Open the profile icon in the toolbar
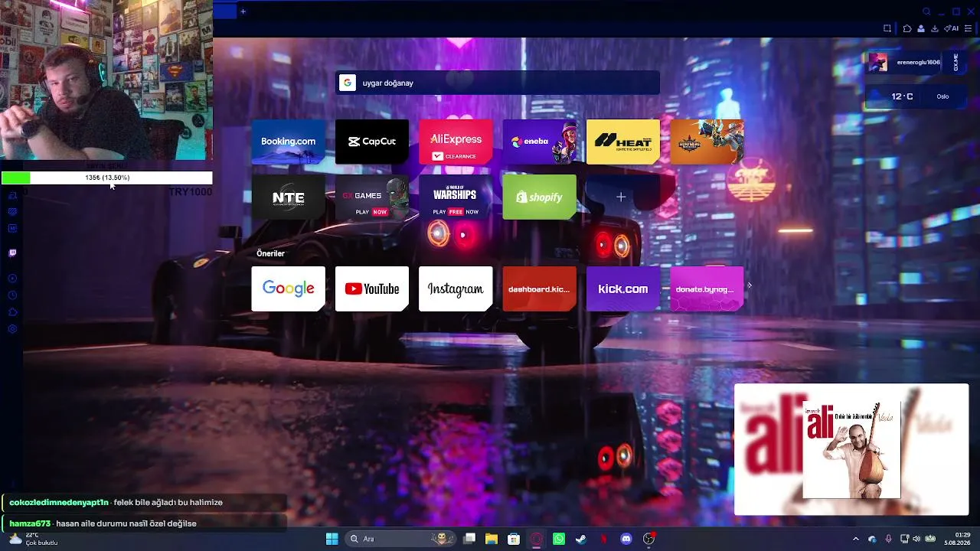Image resolution: width=980 pixels, height=551 pixels. (921, 28)
